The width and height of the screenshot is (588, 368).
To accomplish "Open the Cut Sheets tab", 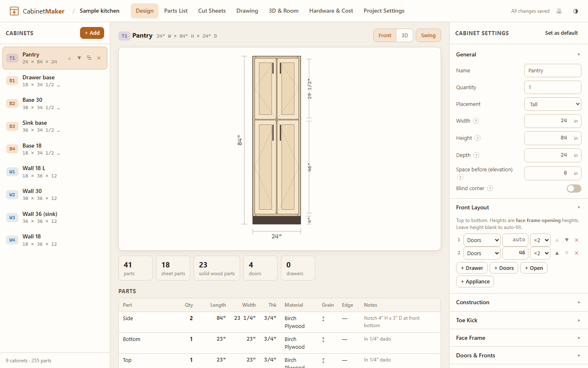I will [212, 11].
